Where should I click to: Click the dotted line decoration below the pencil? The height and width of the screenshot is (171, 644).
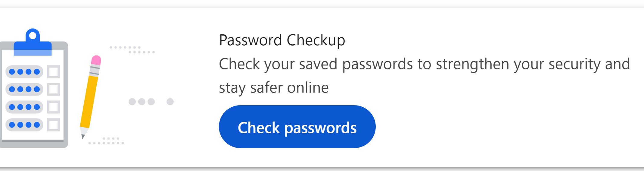[107, 141]
